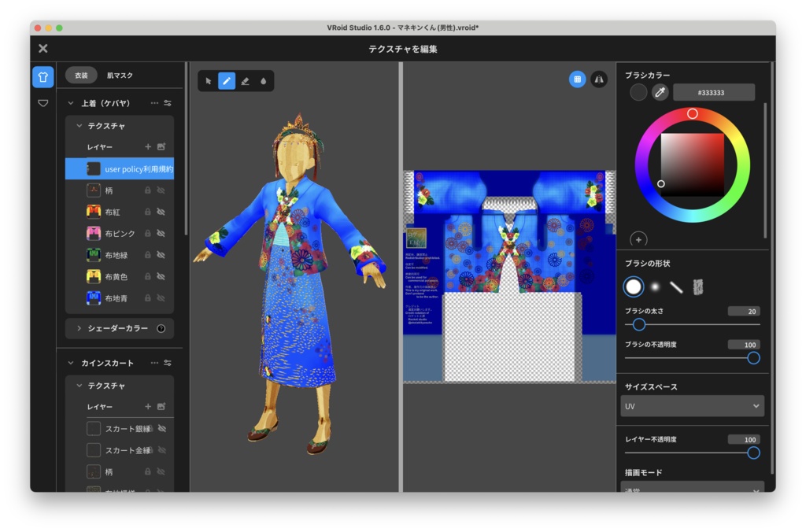The width and height of the screenshot is (806, 532).
Task: Import an image layer into カインスカート
Action: [161, 406]
